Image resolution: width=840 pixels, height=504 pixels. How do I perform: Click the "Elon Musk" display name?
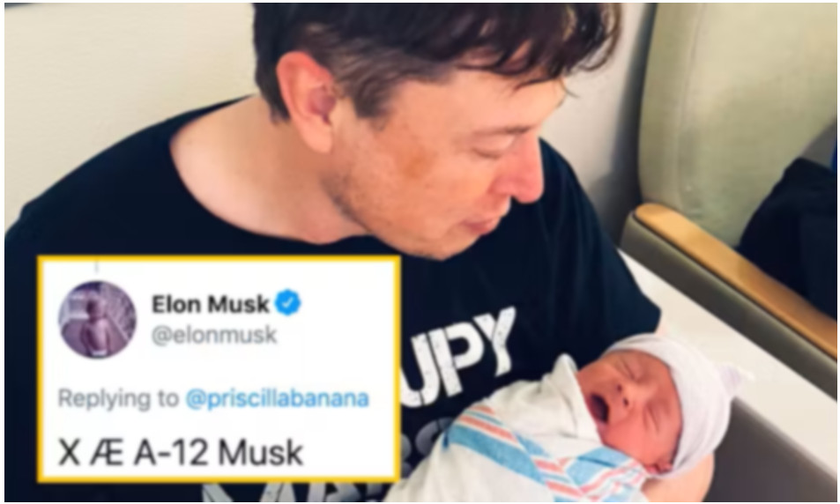tap(211, 304)
